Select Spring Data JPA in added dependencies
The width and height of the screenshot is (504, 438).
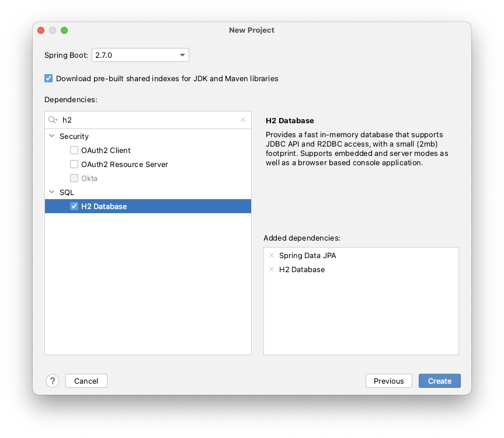pyautogui.click(x=309, y=255)
